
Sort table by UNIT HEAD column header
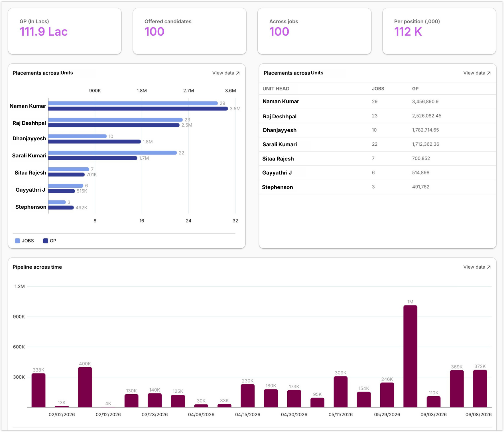(276, 89)
